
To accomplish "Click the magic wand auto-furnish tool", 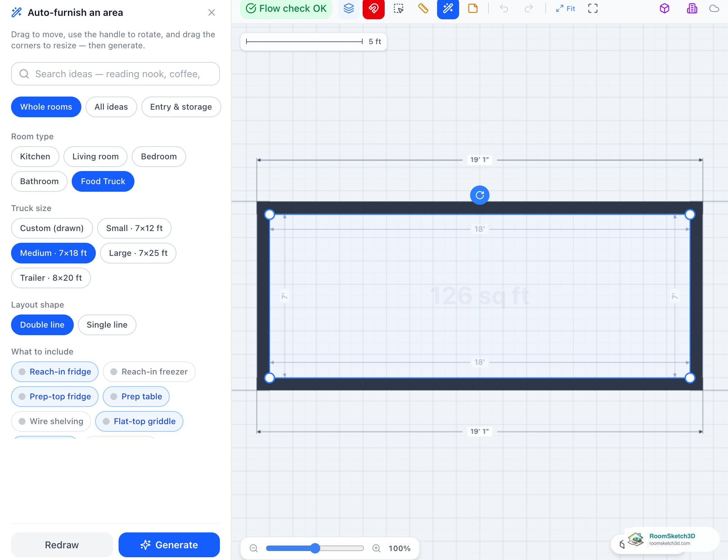I will click(448, 9).
